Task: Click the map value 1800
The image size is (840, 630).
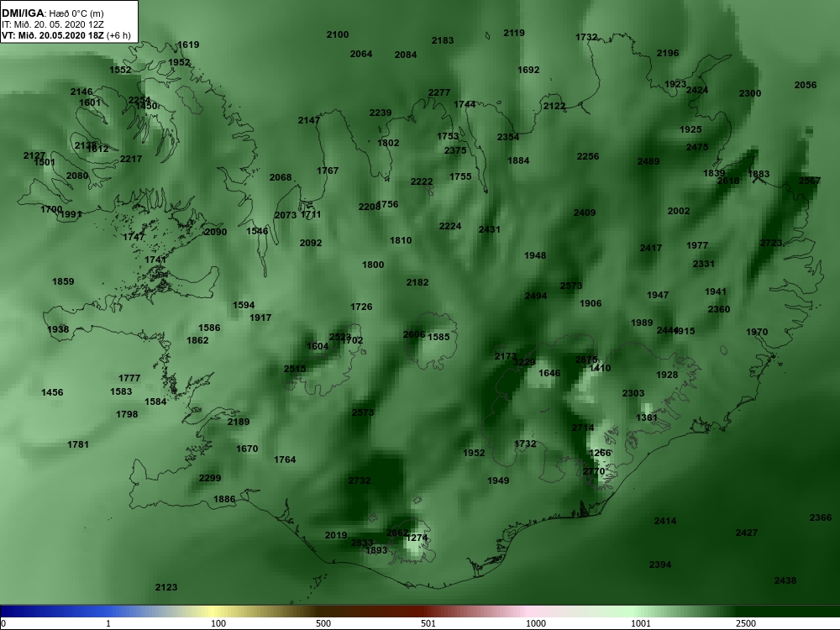Action: click(373, 264)
